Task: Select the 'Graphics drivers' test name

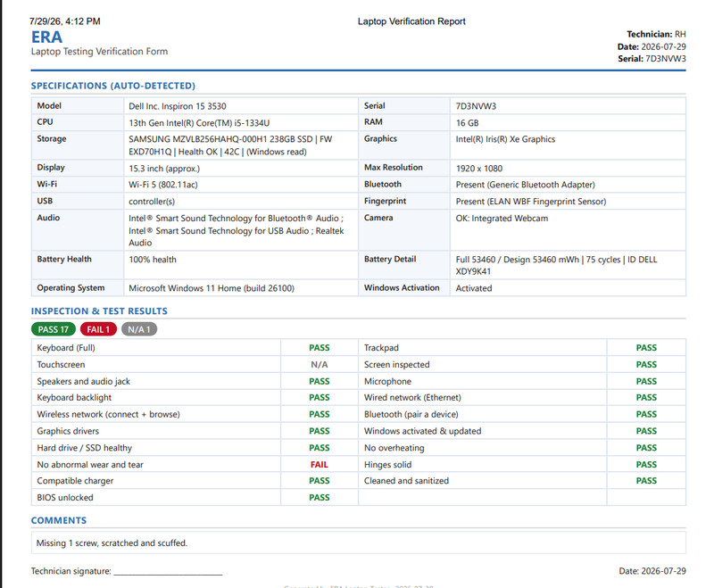Action: (68, 431)
